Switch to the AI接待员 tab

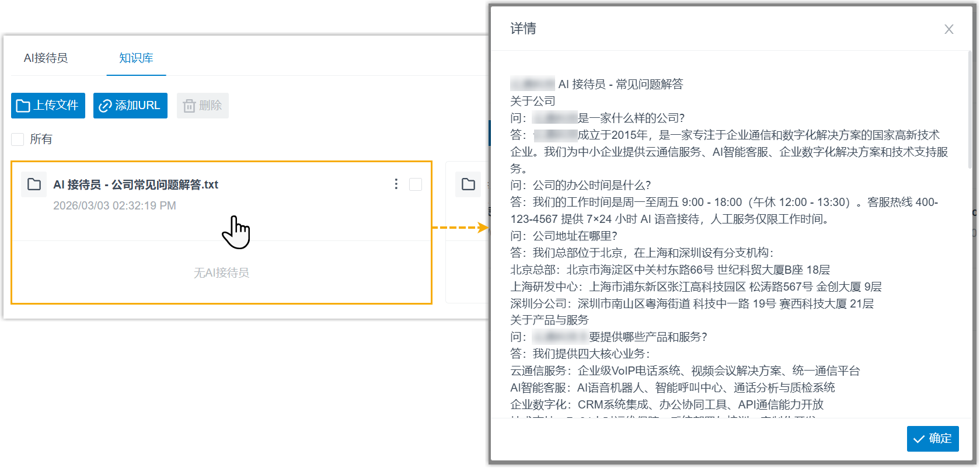point(46,58)
